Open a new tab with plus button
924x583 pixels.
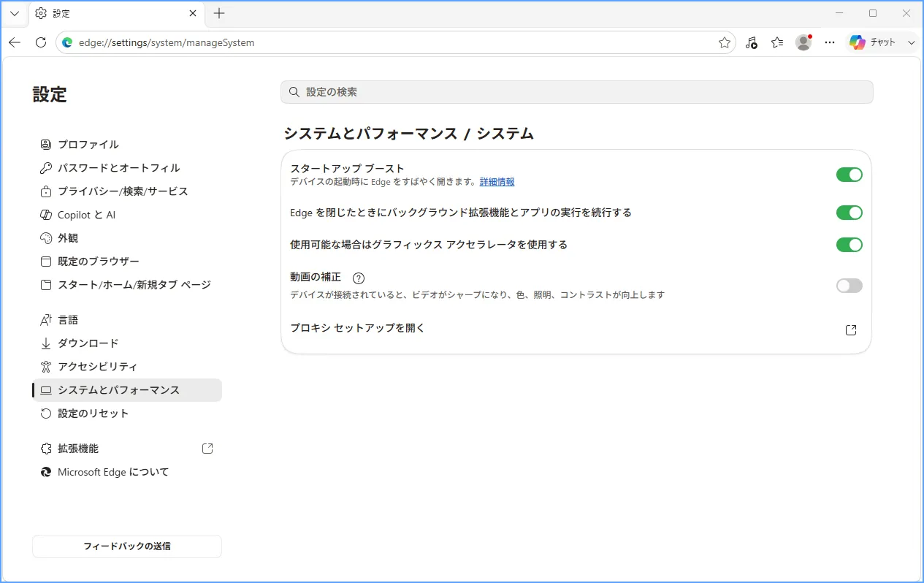pos(219,13)
